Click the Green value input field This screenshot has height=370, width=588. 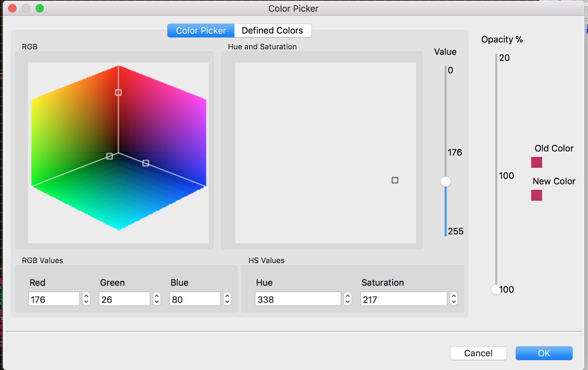click(x=124, y=299)
